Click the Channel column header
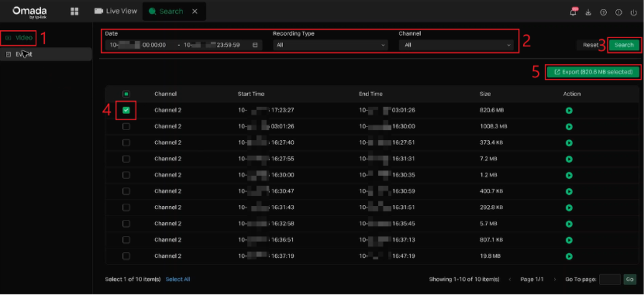The image size is (644, 295). point(166,94)
